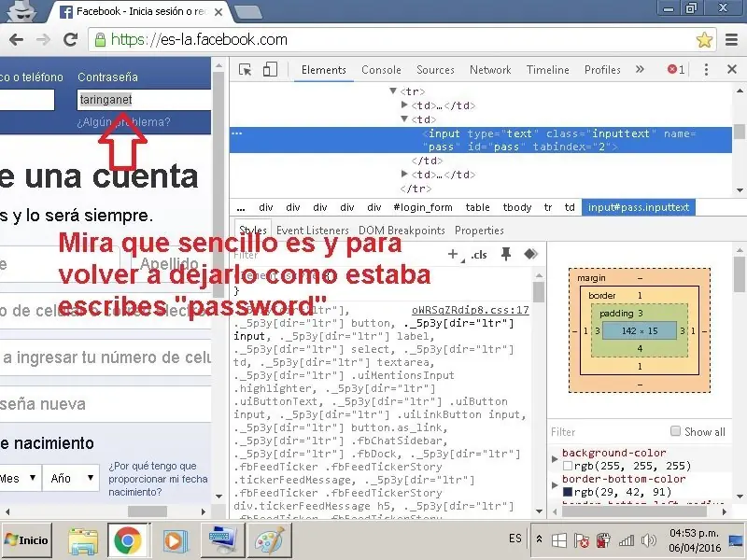This screenshot has width=747, height=560.
Task: Open DevTools three-dot settings menu
Action: tap(706, 69)
